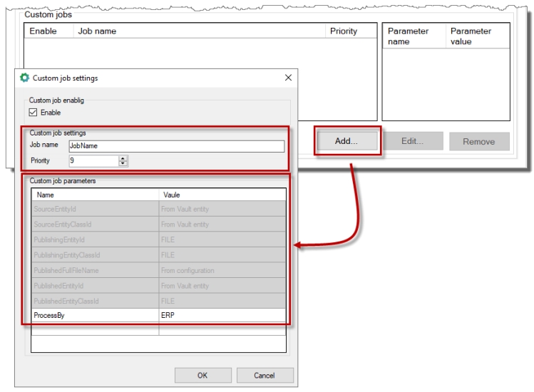The width and height of the screenshot is (534, 392).
Task: Click the Remove button
Action: pyautogui.click(x=478, y=141)
